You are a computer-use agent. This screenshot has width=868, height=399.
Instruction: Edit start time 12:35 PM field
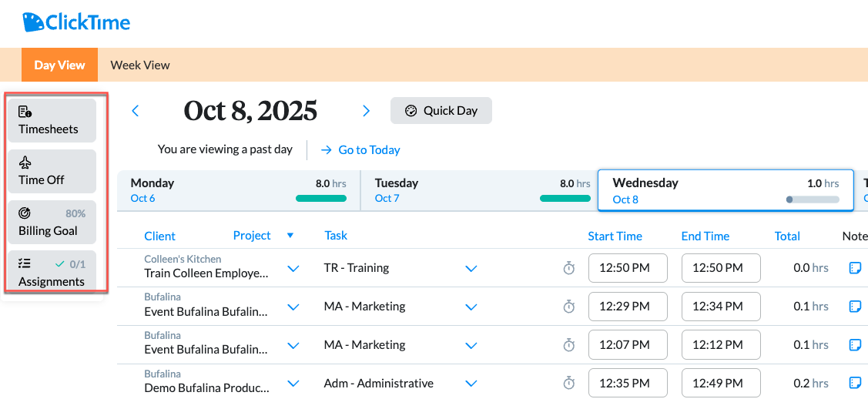628,383
